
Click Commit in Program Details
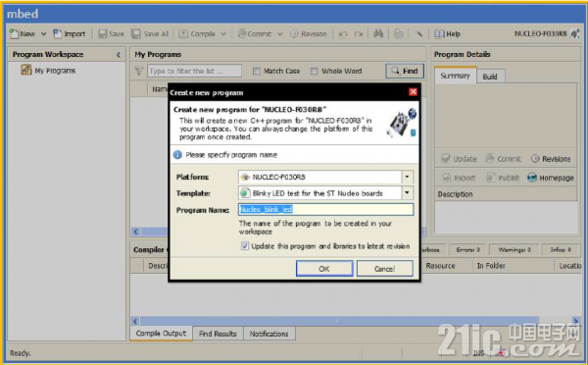504,159
